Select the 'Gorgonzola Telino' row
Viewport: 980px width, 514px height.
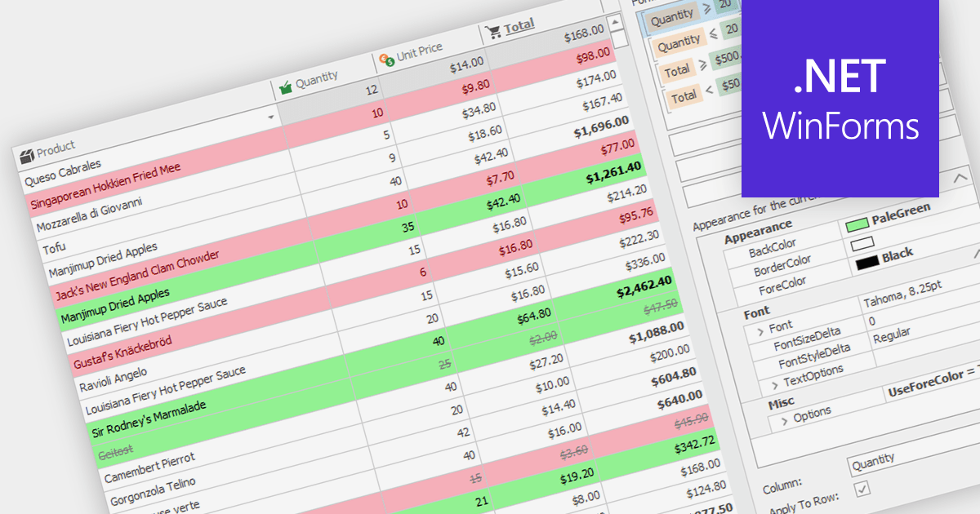click(x=152, y=492)
